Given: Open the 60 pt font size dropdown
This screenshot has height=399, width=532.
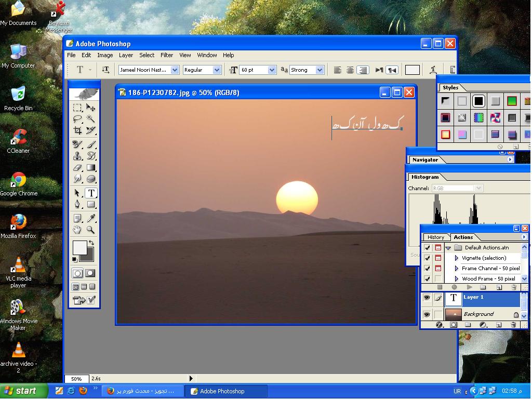Looking at the screenshot, I should [272, 70].
